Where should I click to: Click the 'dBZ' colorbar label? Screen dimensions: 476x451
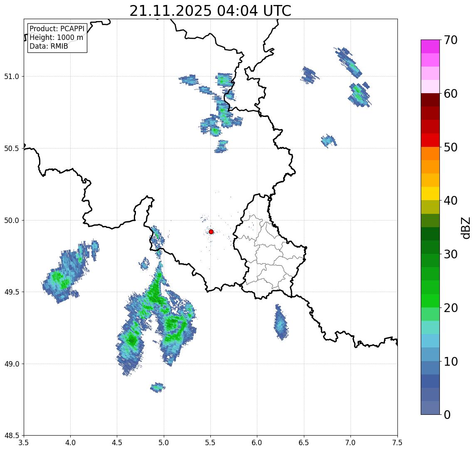pos(465,228)
